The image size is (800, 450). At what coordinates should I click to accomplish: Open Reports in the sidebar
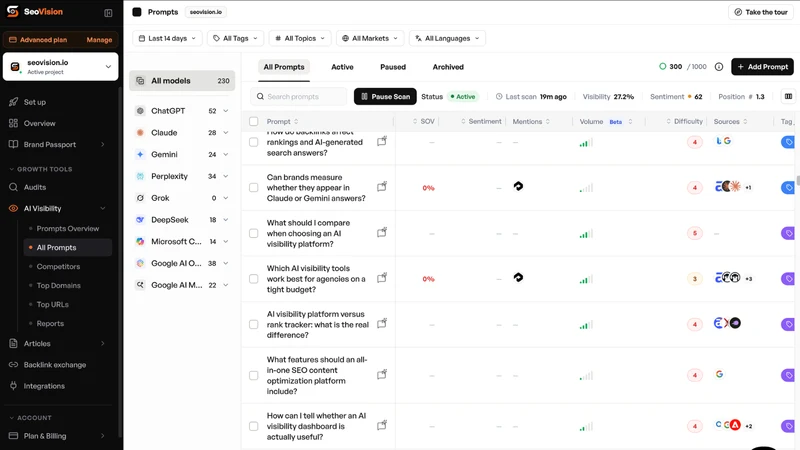tap(50, 323)
